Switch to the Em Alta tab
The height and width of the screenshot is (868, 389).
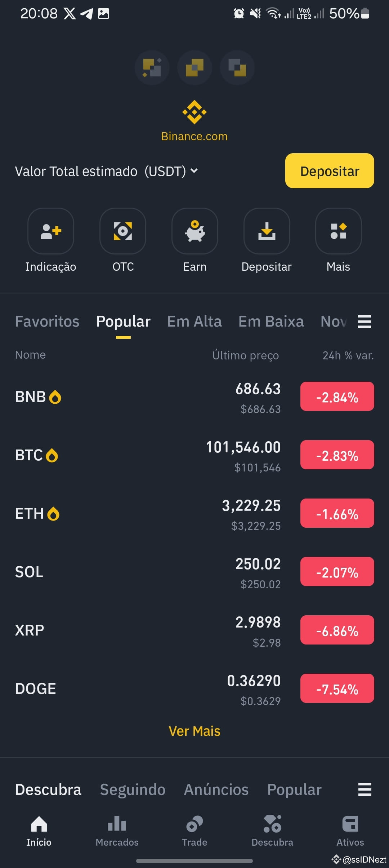click(194, 321)
